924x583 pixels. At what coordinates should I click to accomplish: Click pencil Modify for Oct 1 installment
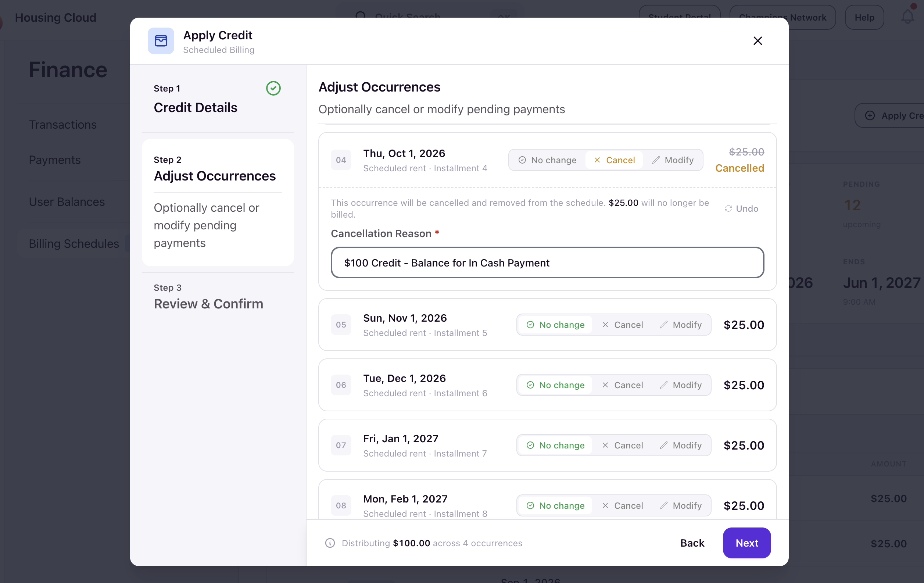(673, 160)
